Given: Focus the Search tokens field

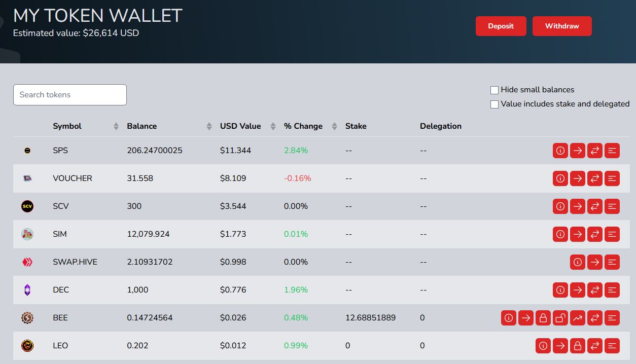Looking at the screenshot, I should click(70, 95).
